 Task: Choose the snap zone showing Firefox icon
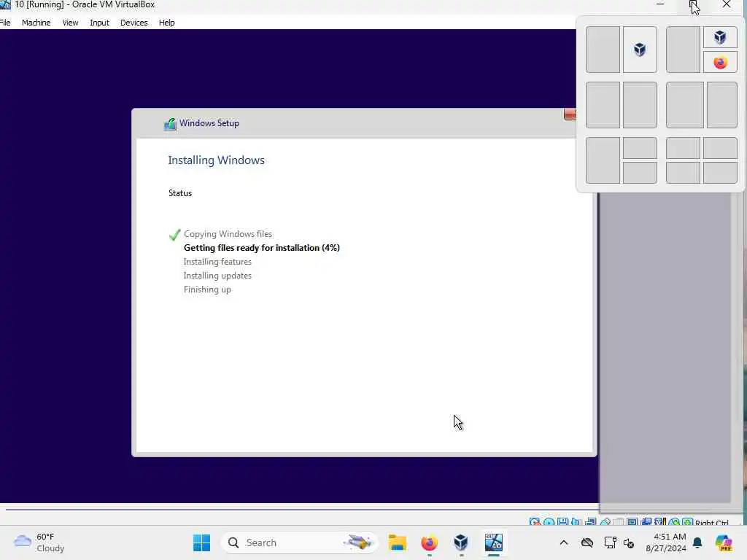pyautogui.click(x=720, y=63)
